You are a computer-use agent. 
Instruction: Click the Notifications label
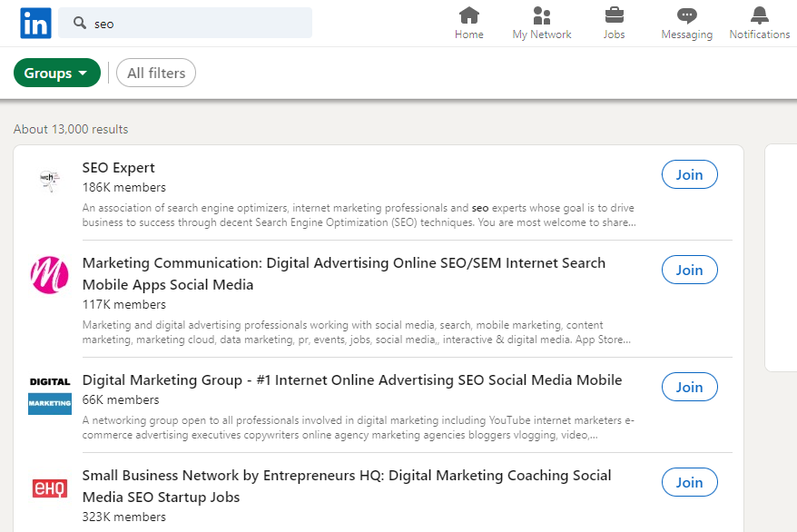pos(760,34)
